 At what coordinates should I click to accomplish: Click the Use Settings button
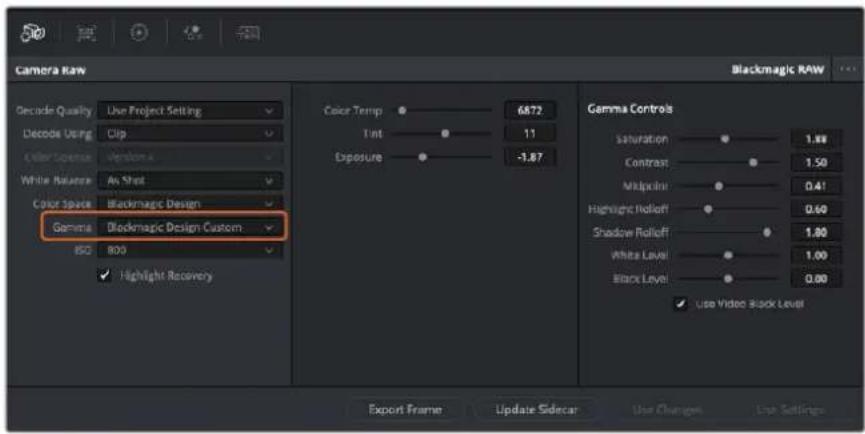click(790, 410)
